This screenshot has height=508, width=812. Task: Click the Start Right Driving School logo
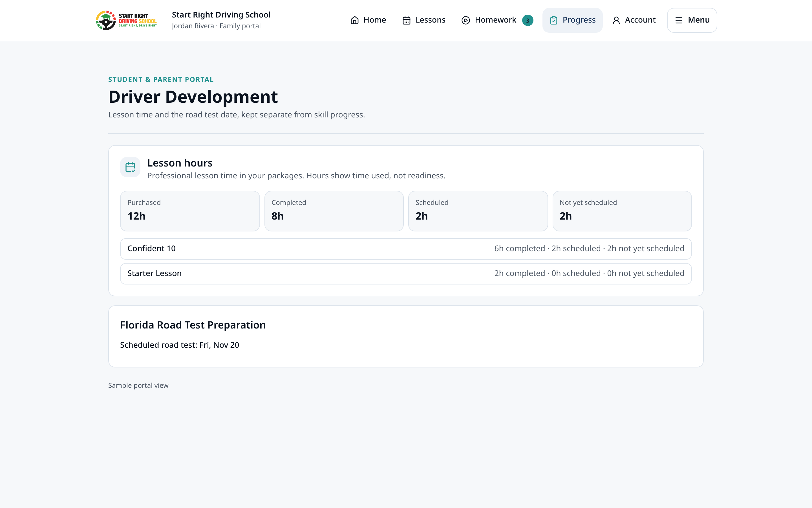point(126,20)
